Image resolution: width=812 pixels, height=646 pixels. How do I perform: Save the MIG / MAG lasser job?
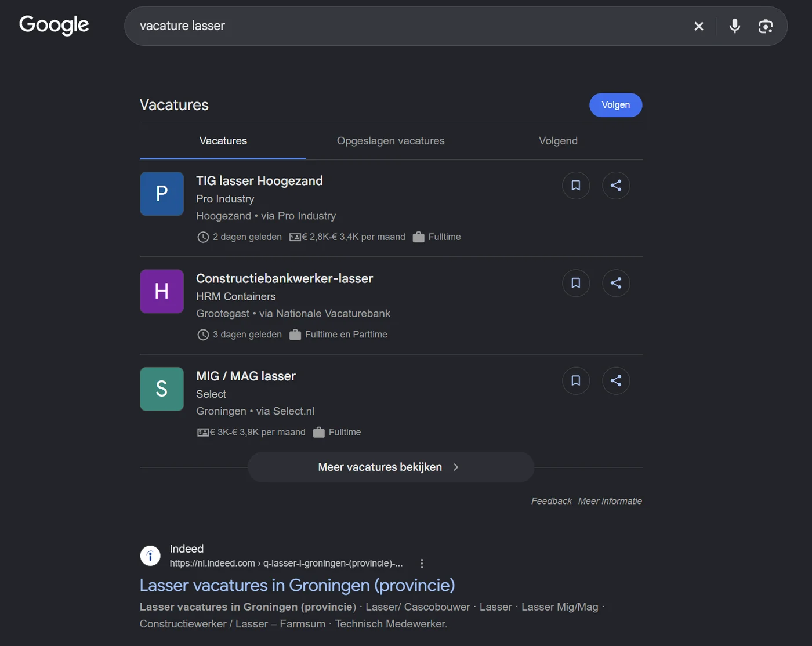(576, 381)
